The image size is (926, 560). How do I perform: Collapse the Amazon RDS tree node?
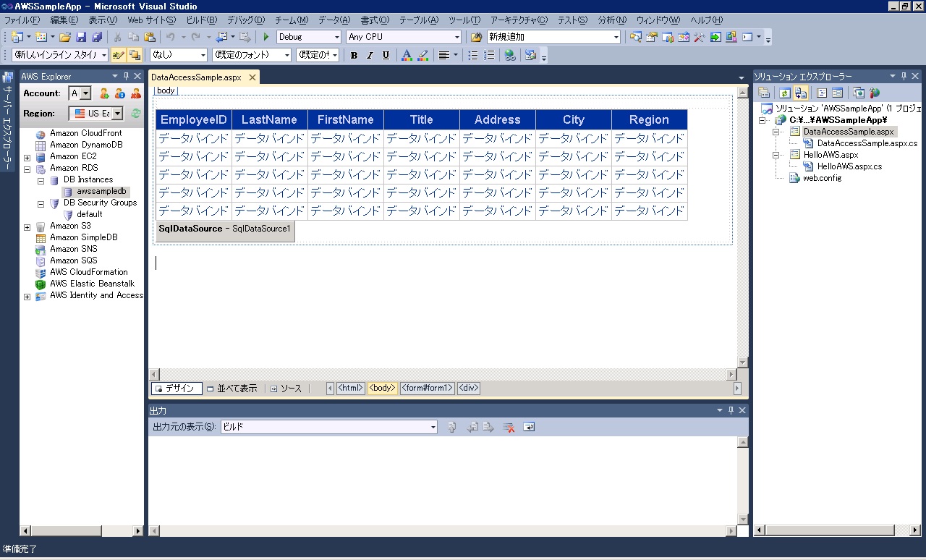point(27,169)
